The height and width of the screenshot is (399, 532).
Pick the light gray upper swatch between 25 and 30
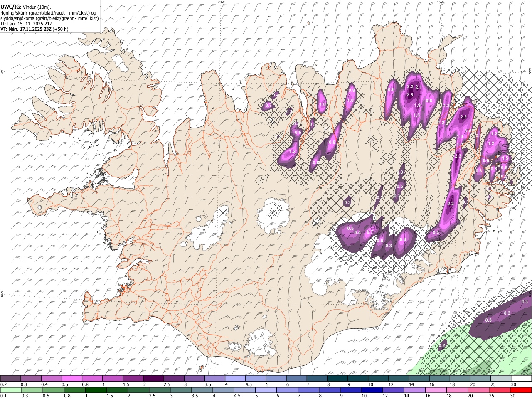pyautogui.click(x=501, y=379)
